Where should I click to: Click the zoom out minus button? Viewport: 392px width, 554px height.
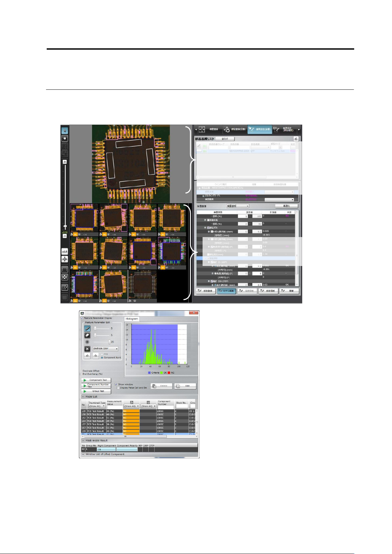coord(65,236)
